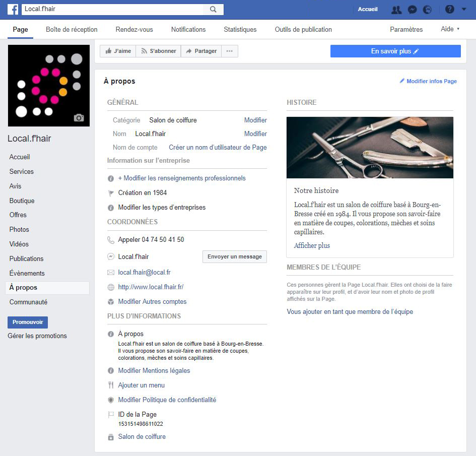Click the En savoir plus button

pos(395,51)
